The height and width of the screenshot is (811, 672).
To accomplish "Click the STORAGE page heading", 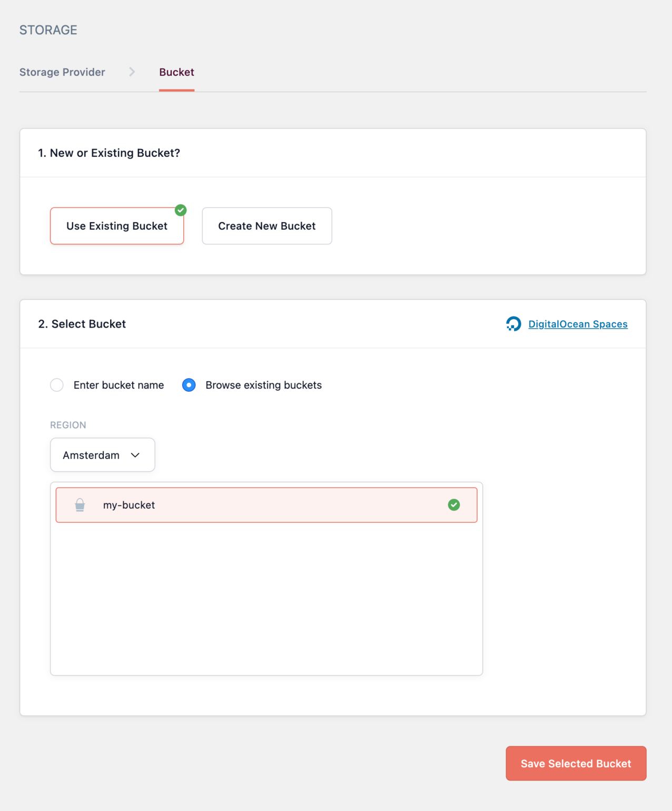I will [48, 30].
